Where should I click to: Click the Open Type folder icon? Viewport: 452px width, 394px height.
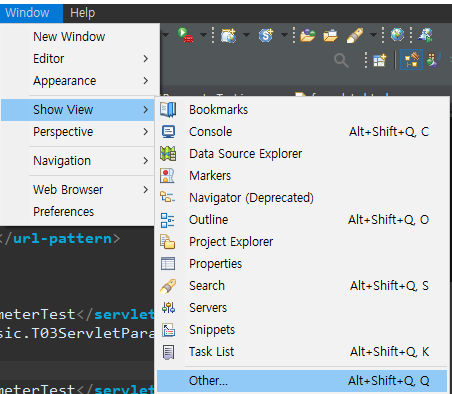click(308, 35)
